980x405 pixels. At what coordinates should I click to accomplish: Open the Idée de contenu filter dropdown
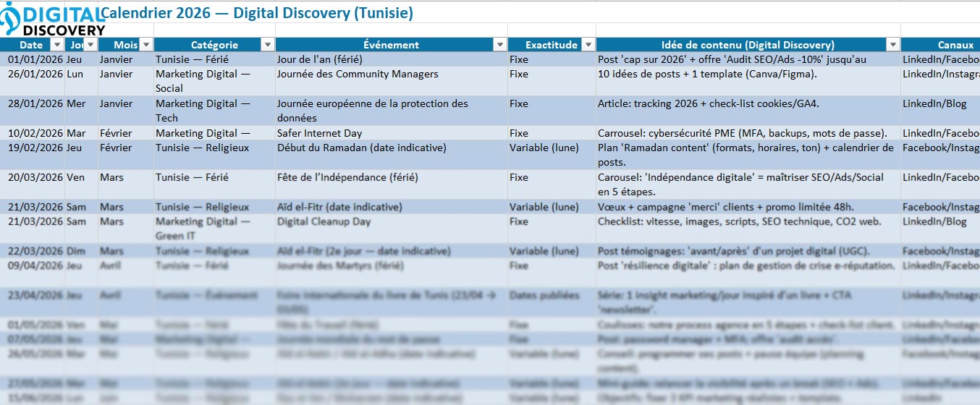coord(894,45)
